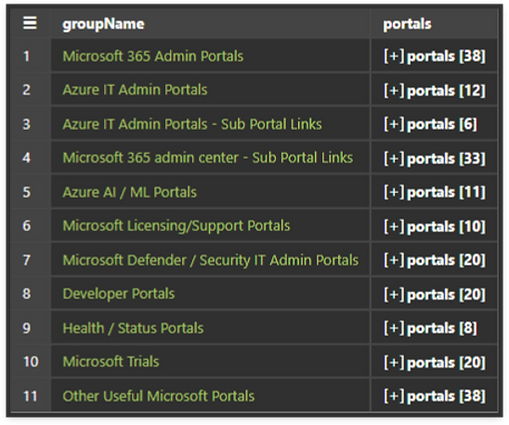Expand portals [20] for Developer Portals
509x425 pixels.
pyautogui.click(x=434, y=294)
